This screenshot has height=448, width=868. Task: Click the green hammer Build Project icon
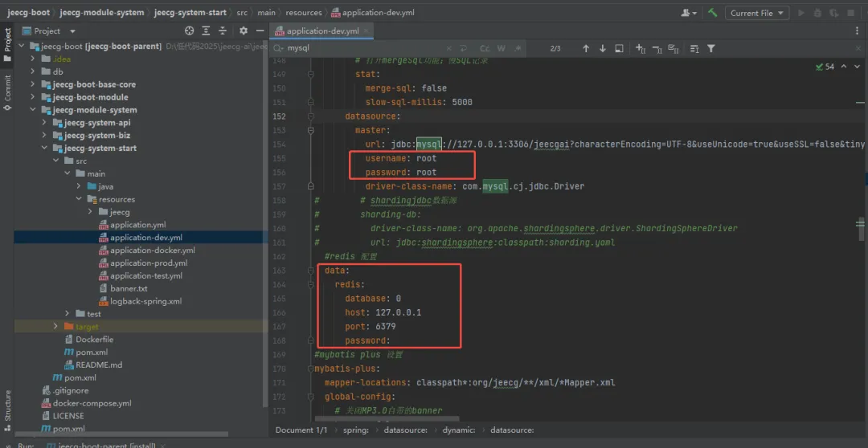tap(712, 13)
